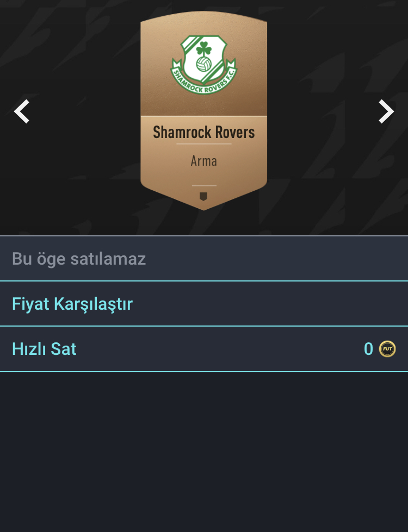
Task: Click the 0 quick sell value
Action: coord(368,349)
